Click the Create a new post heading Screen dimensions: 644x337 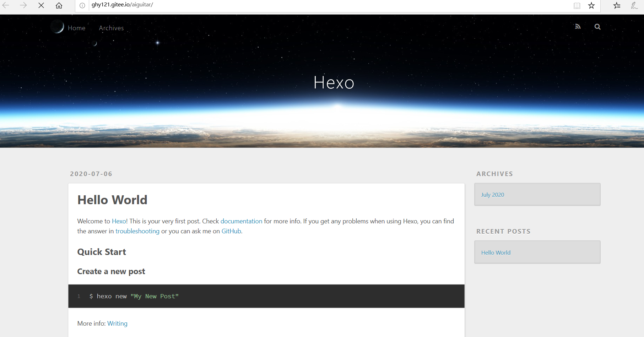pyautogui.click(x=111, y=271)
